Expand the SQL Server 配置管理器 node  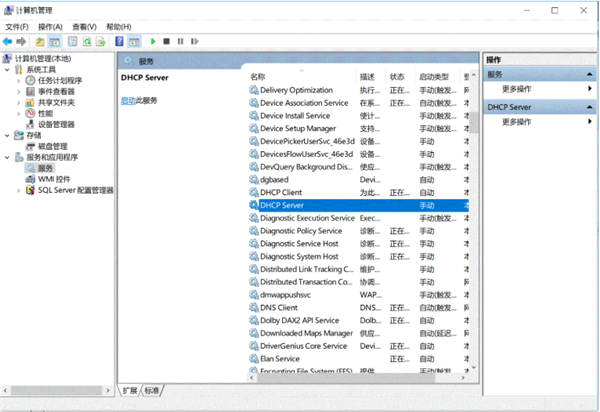(x=18, y=190)
